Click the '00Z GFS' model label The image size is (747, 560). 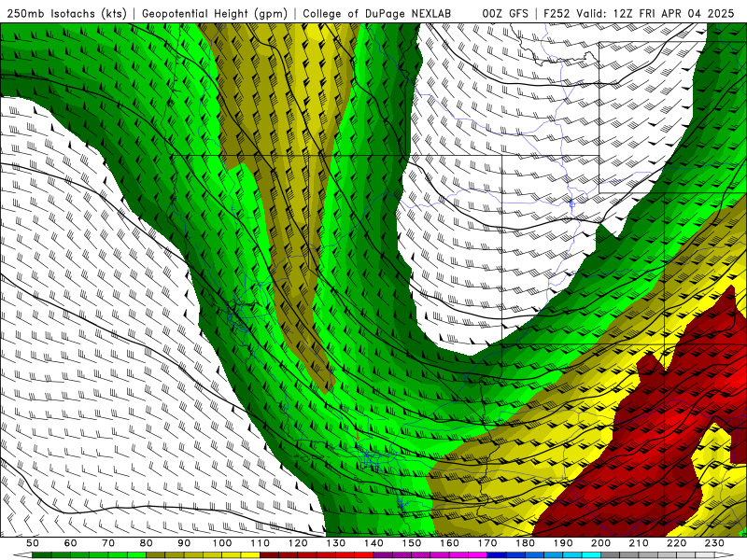click(x=505, y=14)
